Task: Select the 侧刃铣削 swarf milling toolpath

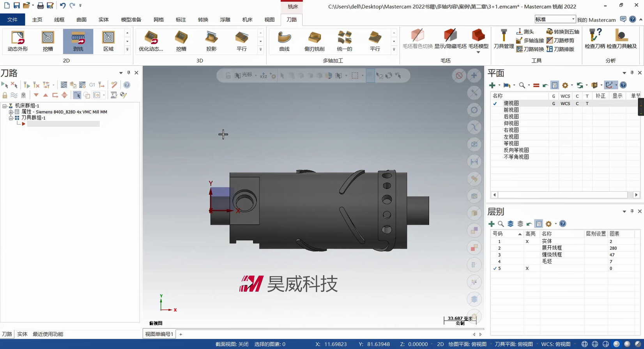Action: (x=315, y=41)
